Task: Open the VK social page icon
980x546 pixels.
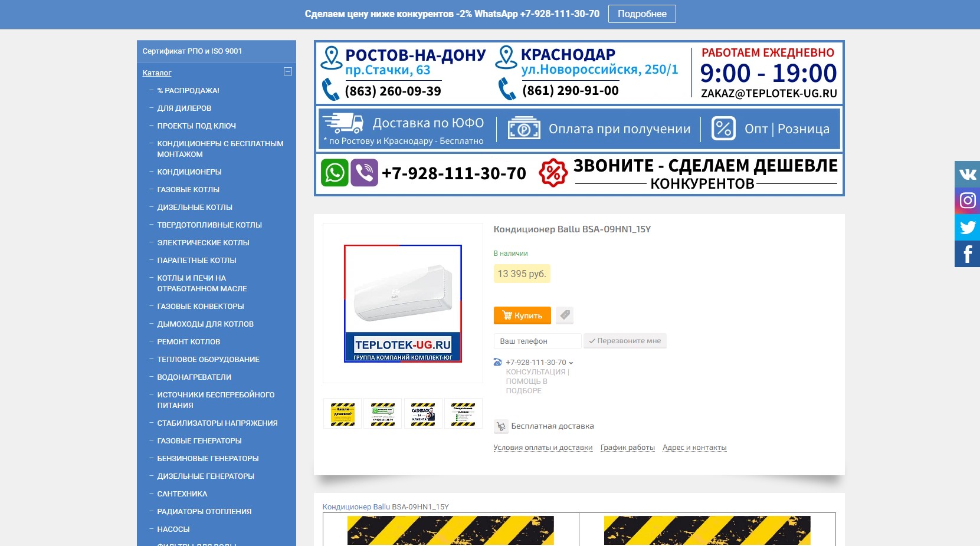Action: 967,174
